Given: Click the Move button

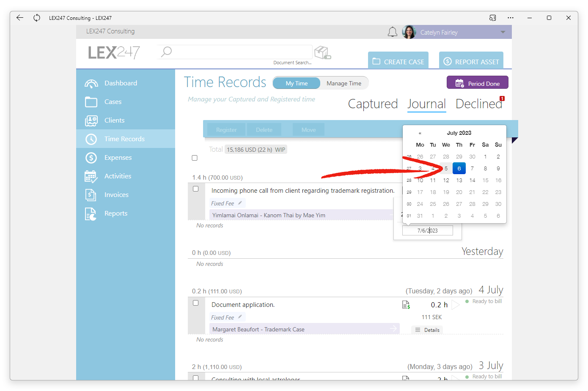Looking at the screenshot, I should (308, 130).
